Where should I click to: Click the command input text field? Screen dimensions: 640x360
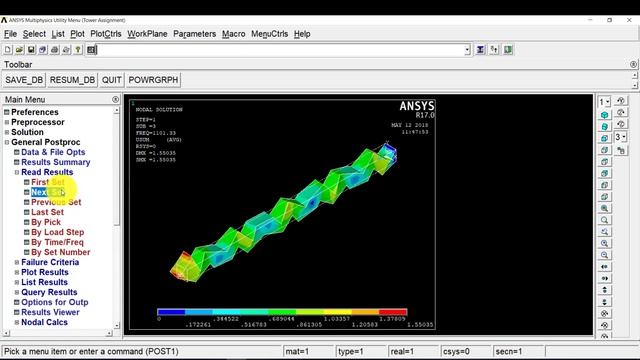coord(280,50)
